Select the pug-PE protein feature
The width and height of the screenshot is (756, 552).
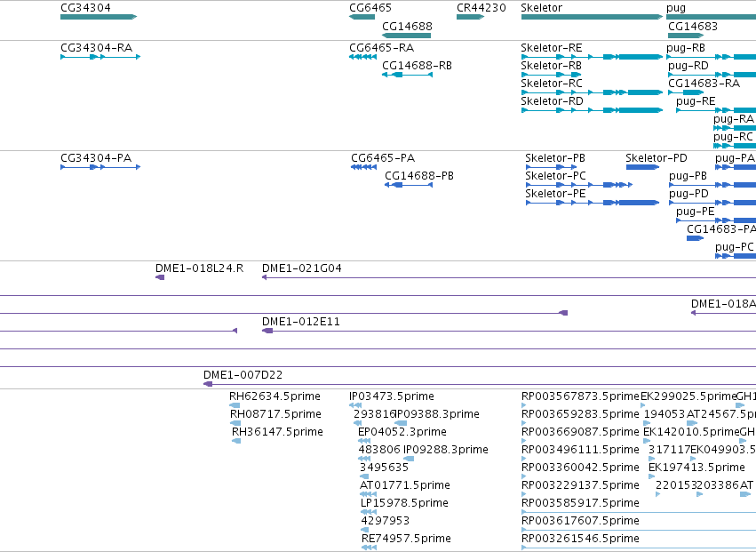[716, 221]
